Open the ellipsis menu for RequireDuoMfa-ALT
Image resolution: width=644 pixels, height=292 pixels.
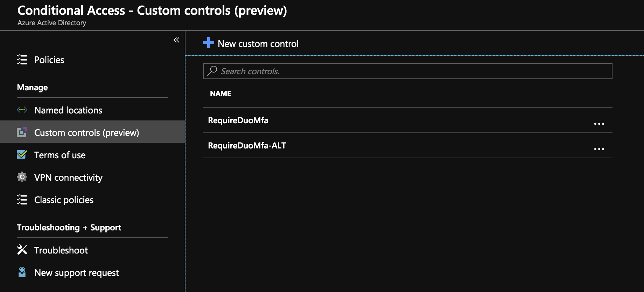pyautogui.click(x=600, y=148)
